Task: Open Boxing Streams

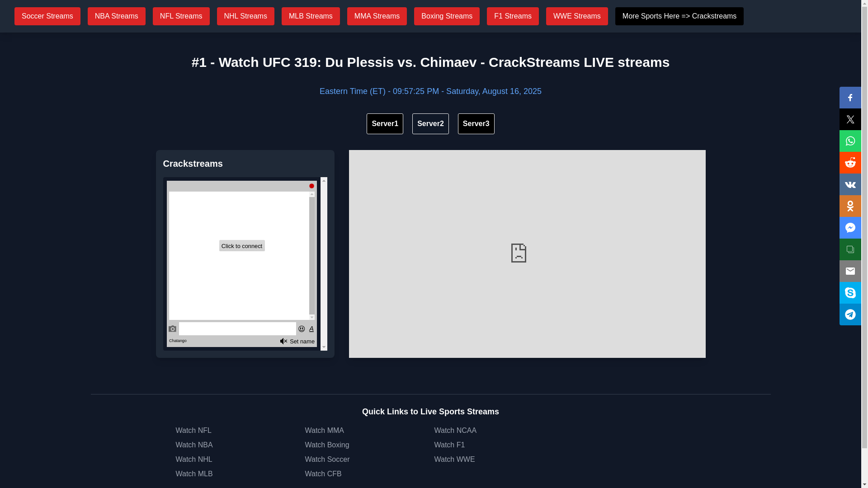Action: 447,16
